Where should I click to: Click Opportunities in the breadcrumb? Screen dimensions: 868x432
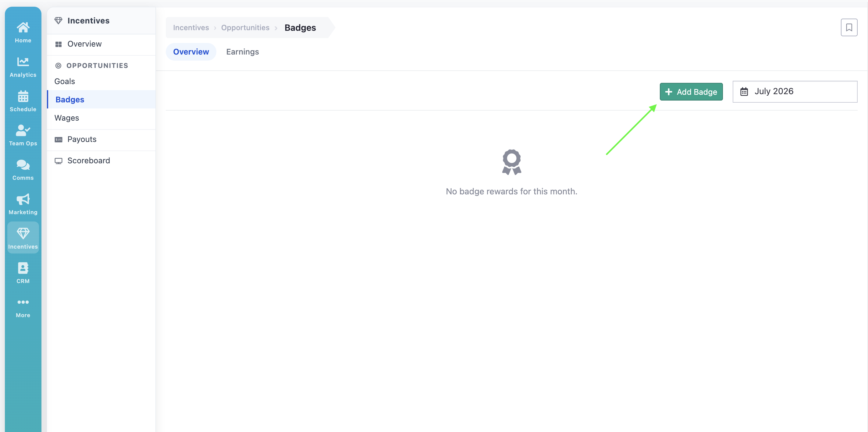tap(245, 28)
